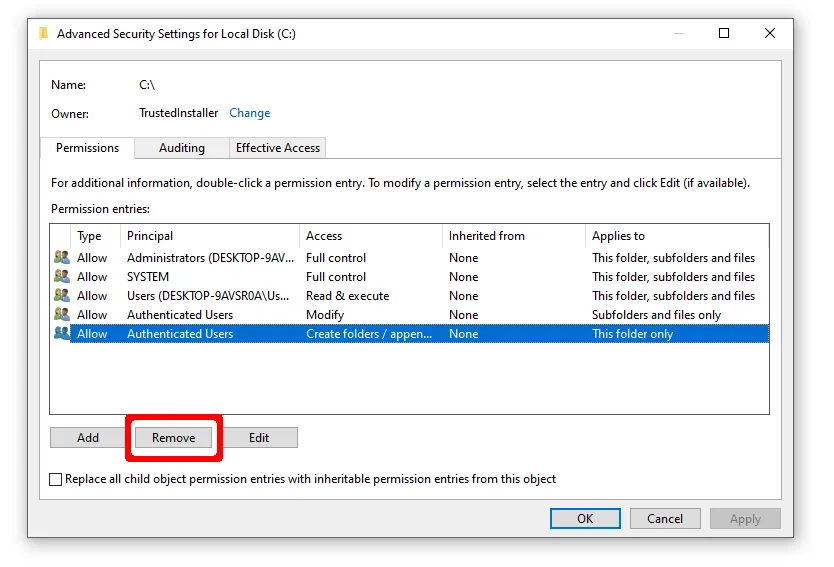The image size is (834, 567).
Task: Remove the selected permission entry
Action: [x=173, y=438]
